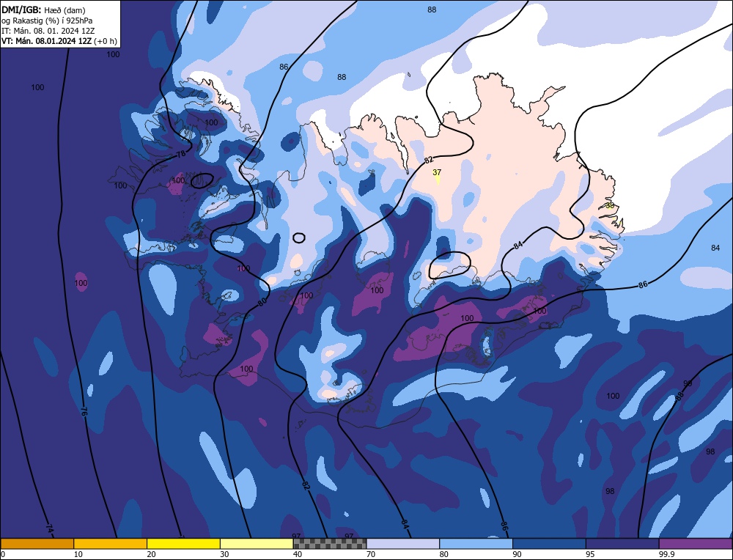The width and height of the screenshot is (733, 560).
Task: Click the large closed contour loop in south-central Iceland
Action: [x=449, y=265]
